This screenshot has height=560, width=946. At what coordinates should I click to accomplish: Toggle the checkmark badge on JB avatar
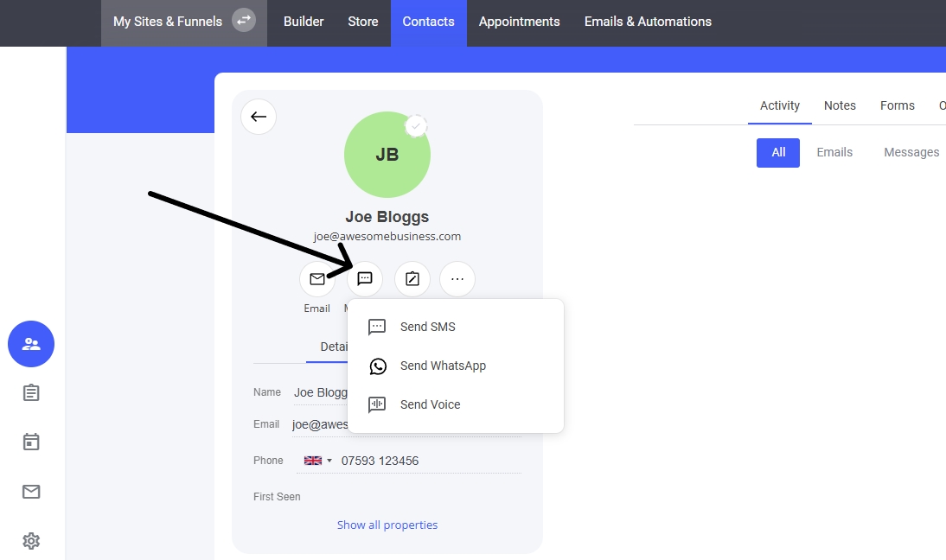coord(417,126)
